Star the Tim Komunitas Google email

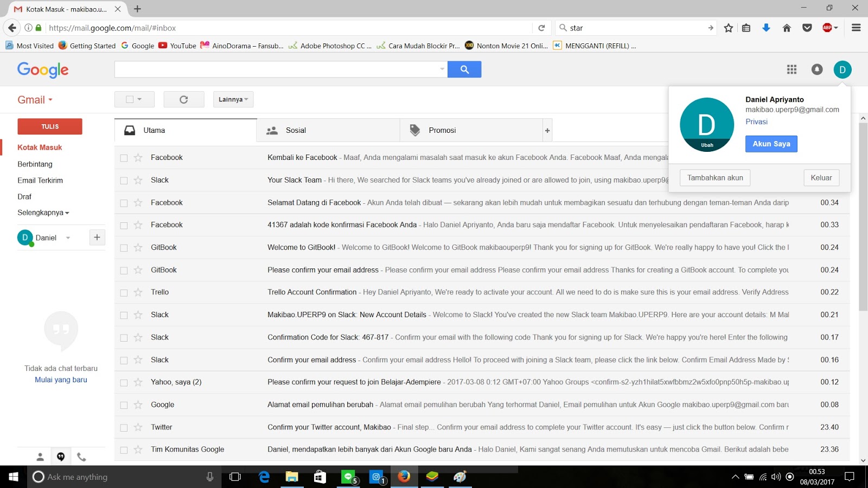(x=138, y=450)
